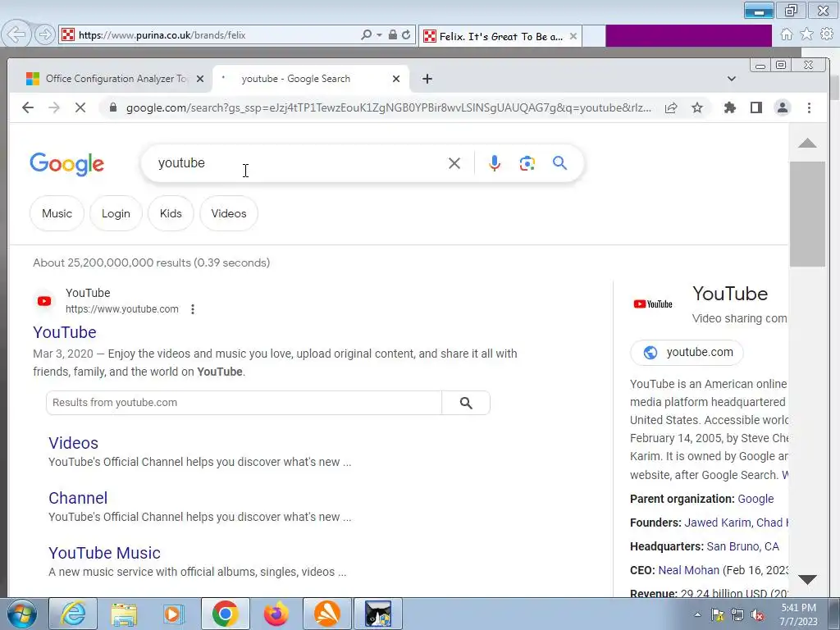Viewport: 840px width, 630px height.
Task: Open the YouTube Music sitelink
Action: 104,553
